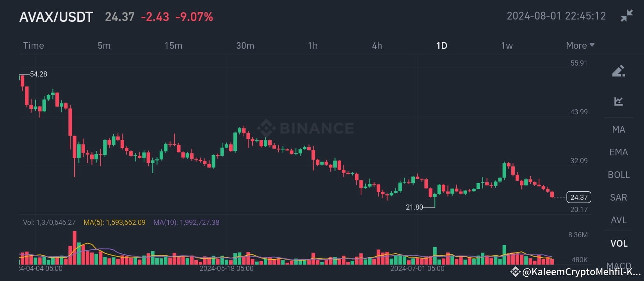The image size is (644, 281).
Task: Toggle the BOLL bands indicator
Action: [x=619, y=175]
